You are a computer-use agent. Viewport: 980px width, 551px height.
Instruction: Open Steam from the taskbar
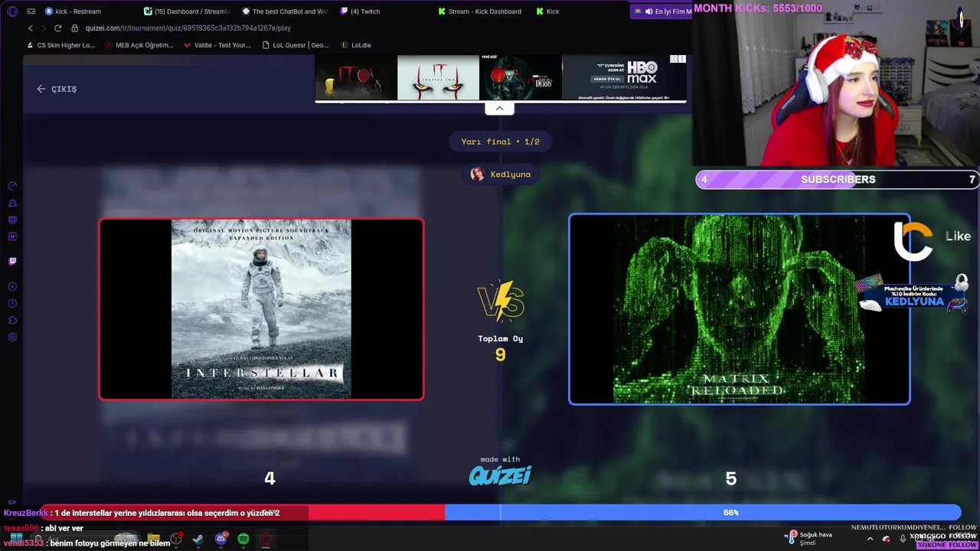(x=198, y=539)
